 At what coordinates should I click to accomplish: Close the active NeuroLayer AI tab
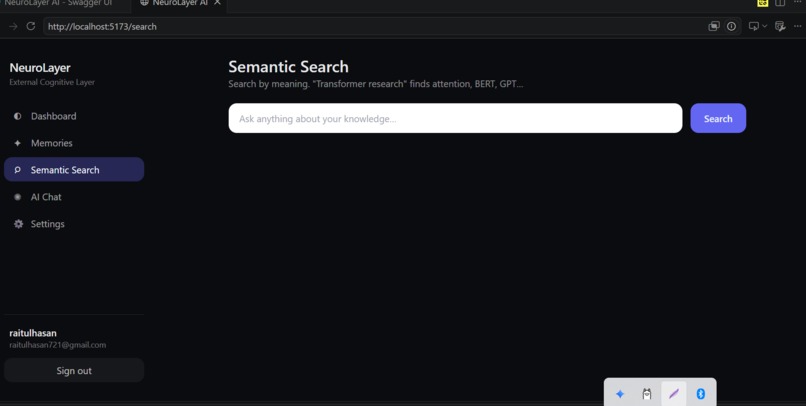(217, 3)
